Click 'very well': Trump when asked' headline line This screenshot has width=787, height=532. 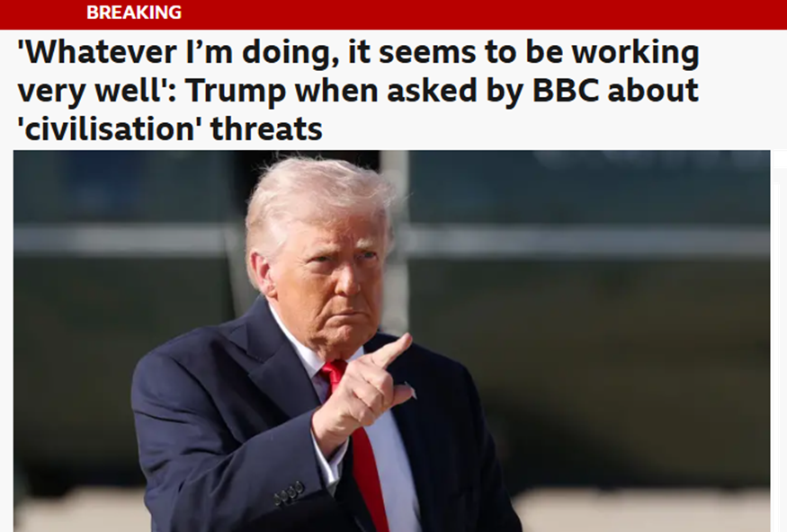[358, 91]
